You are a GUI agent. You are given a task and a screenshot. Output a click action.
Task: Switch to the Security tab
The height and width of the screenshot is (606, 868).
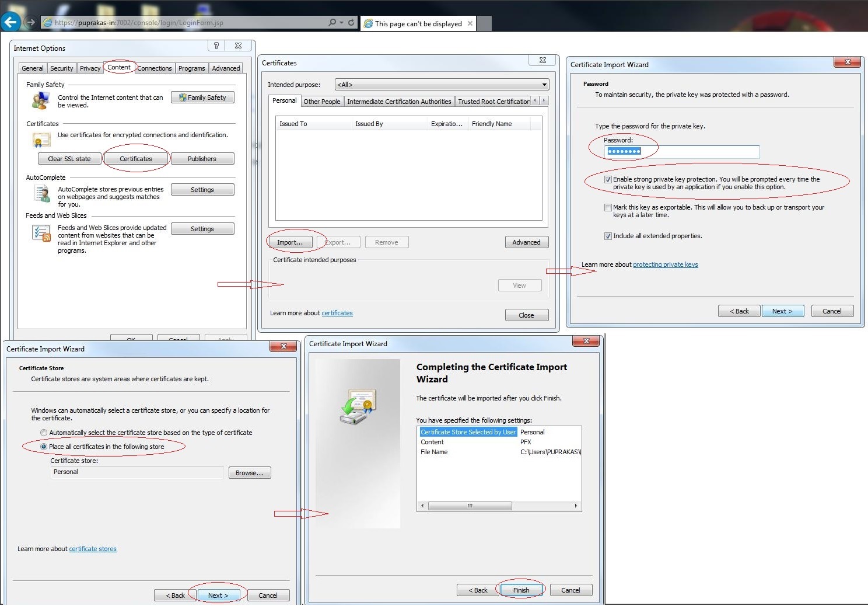62,68
